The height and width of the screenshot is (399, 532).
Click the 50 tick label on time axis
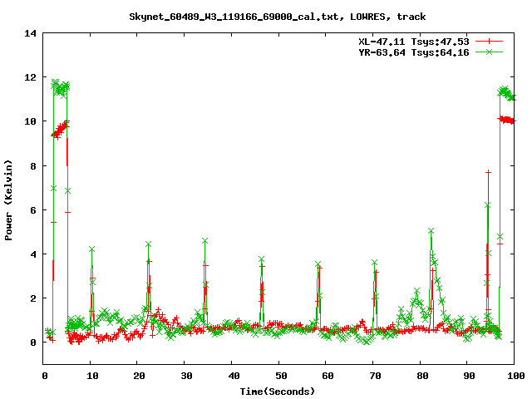(278, 375)
